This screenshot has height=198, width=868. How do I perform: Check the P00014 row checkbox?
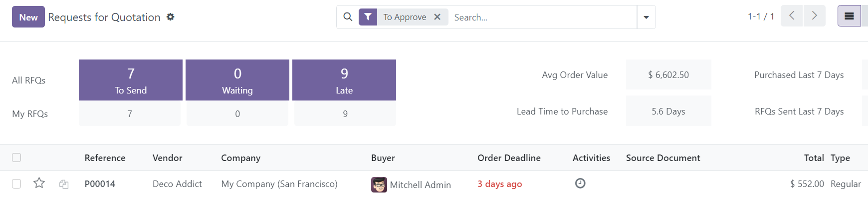(x=16, y=183)
